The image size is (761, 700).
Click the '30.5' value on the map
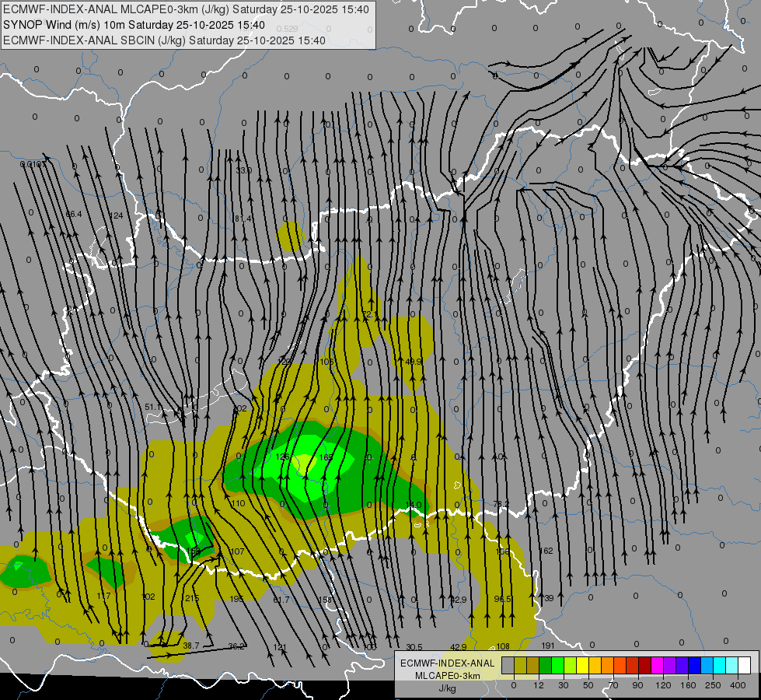(414, 647)
